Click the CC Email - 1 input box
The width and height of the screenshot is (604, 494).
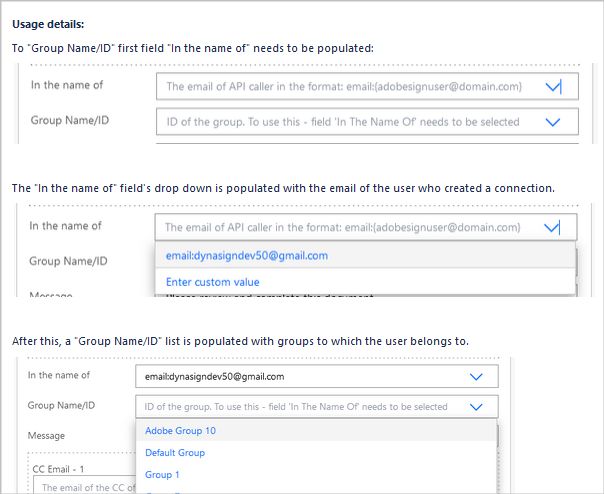point(80,486)
